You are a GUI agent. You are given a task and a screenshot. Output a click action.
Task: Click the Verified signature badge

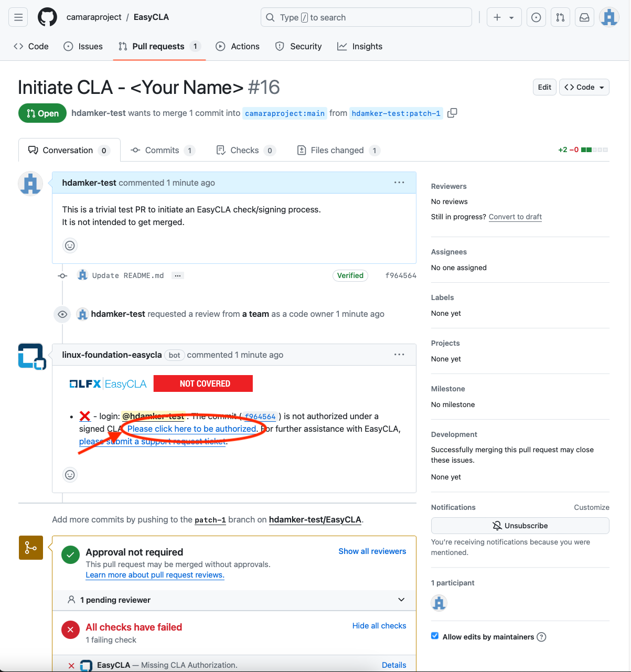(x=350, y=275)
